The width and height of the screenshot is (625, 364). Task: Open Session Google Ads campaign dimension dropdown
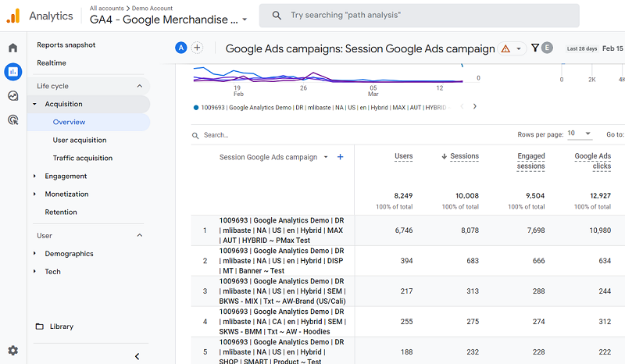(326, 157)
